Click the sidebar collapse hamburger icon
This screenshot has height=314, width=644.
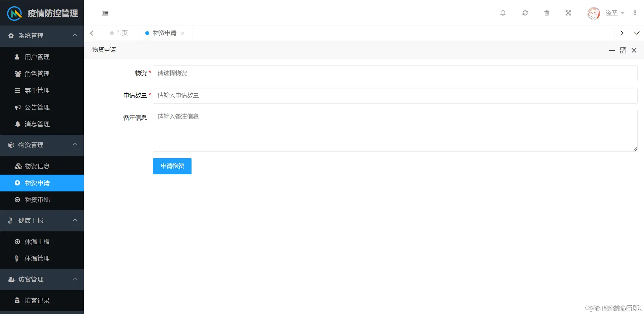tap(105, 13)
